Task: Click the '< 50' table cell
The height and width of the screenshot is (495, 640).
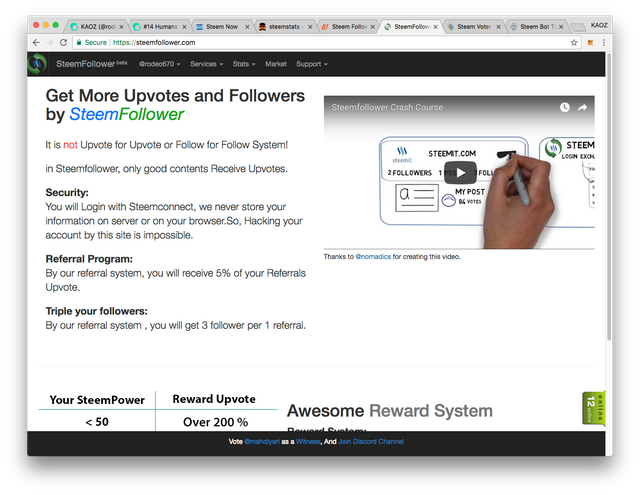Action: pyautogui.click(x=97, y=422)
